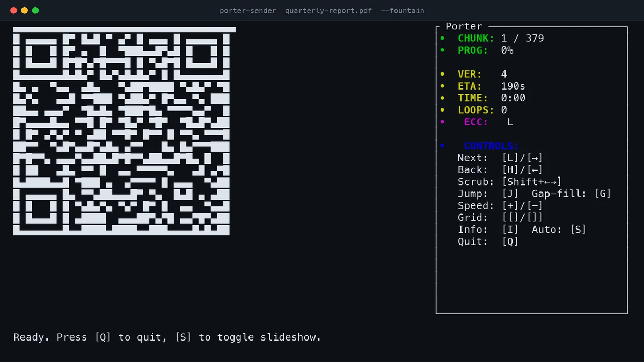
Task: Click the green zoom window button
Action: (x=35, y=10)
